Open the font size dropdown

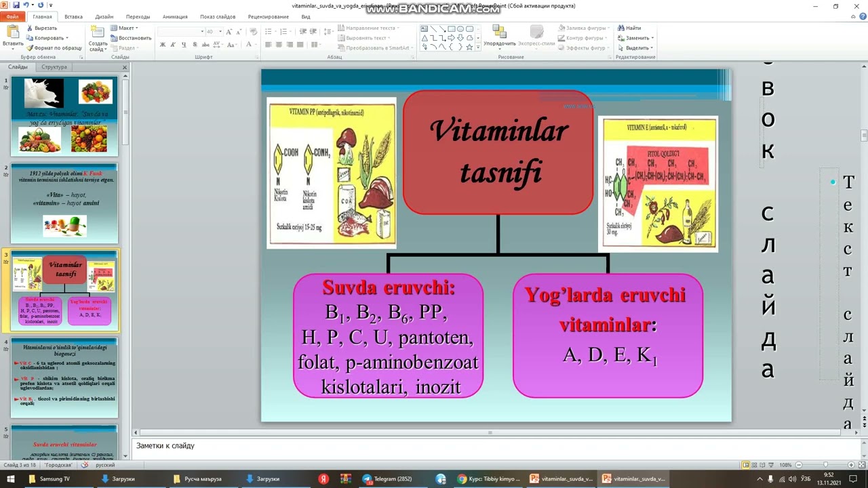tap(220, 31)
